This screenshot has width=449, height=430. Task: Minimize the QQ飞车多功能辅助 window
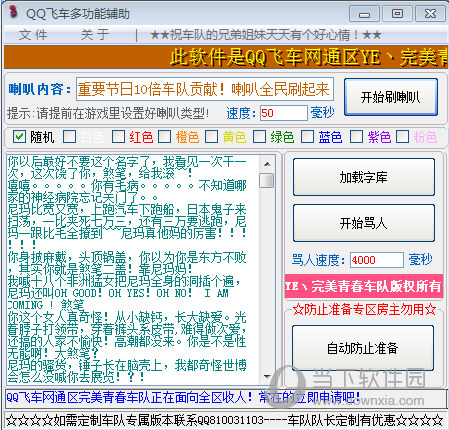[x=364, y=14]
